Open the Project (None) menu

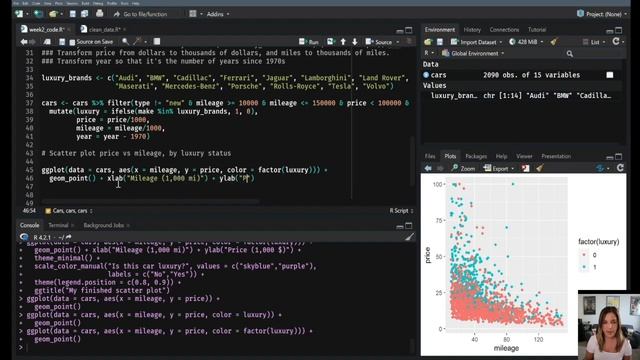pyautogui.click(x=602, y=14)
